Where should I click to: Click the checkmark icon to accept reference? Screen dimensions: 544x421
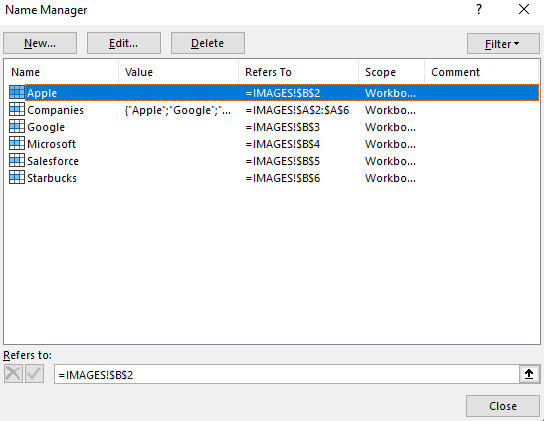tap(34, 374)
